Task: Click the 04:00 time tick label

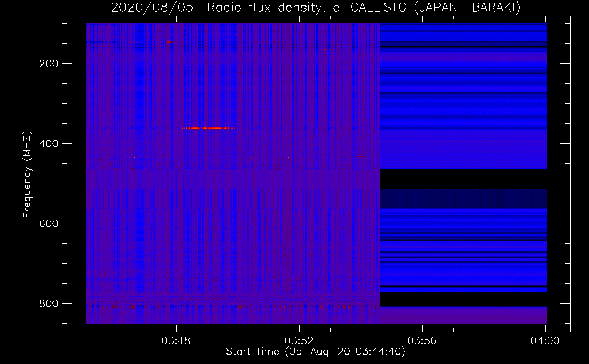Action: tap(545, 341)
